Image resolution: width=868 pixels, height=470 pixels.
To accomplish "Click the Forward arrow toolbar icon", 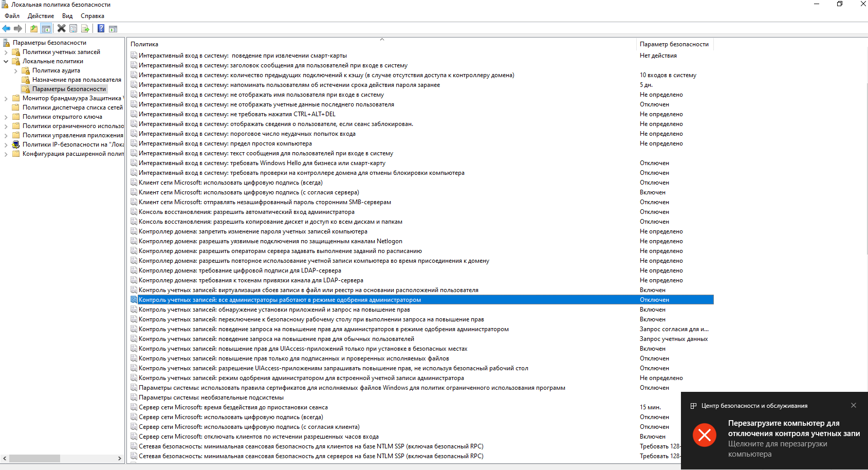I will point(18,28).
